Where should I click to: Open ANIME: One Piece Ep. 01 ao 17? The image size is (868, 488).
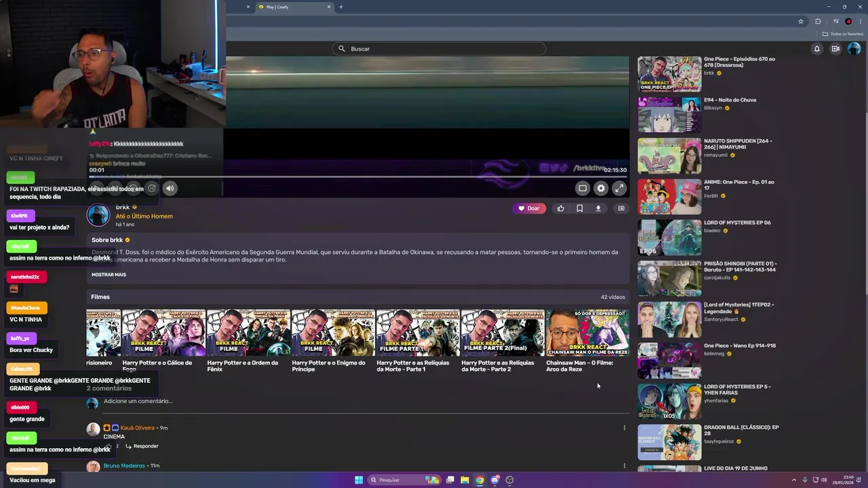click(x=669, y=197)
